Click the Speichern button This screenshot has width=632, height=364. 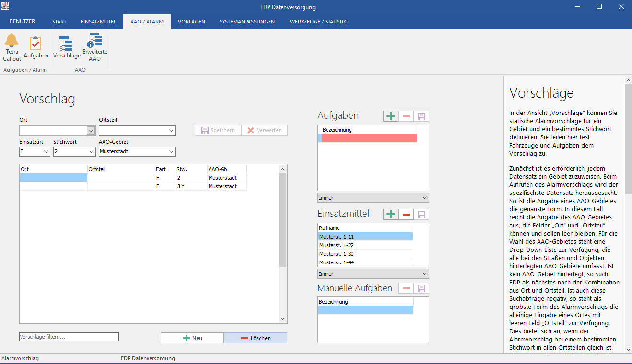coord(218,130)
